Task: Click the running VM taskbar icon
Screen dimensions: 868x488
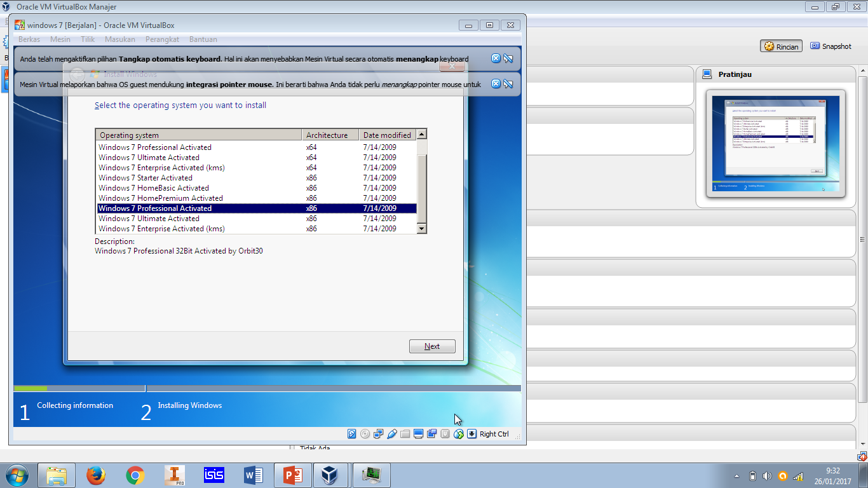Action: 371,475
